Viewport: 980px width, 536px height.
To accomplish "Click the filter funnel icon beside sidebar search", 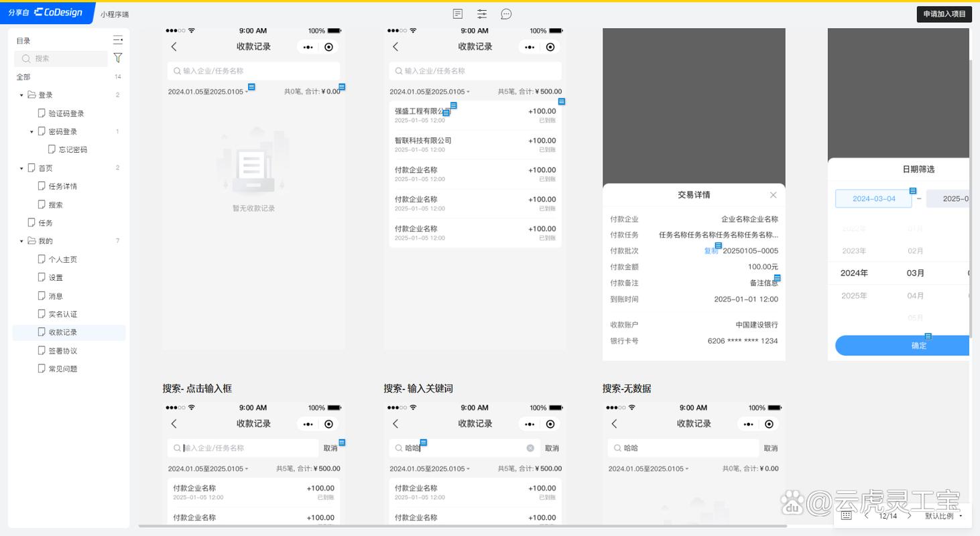I will (x=118, y=58).
